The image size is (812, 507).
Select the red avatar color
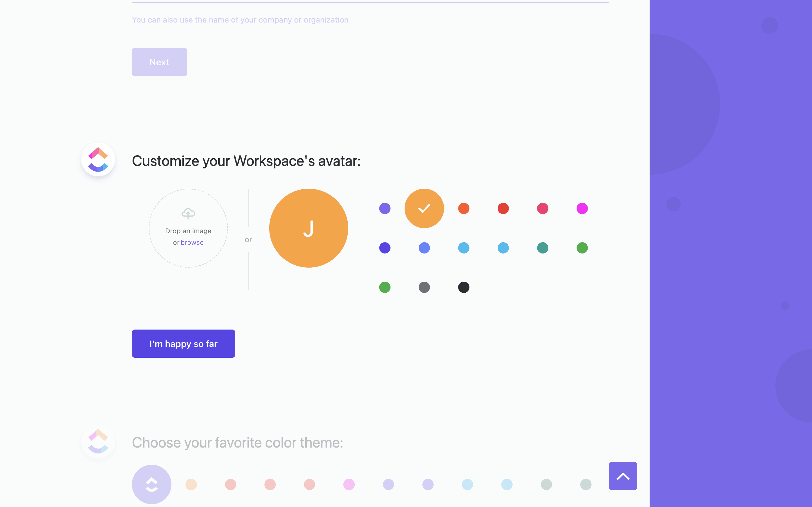(x=503, y=208)
